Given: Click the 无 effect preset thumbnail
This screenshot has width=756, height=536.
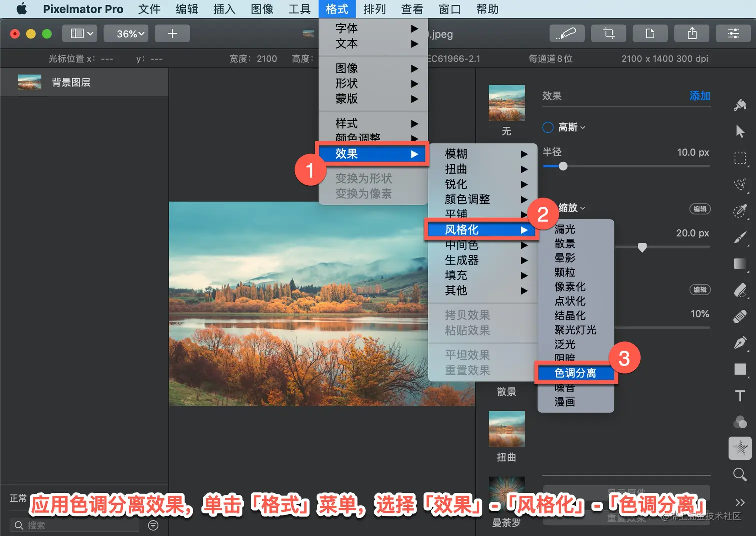Looking at the screenshot, I should tap(507, 103).
